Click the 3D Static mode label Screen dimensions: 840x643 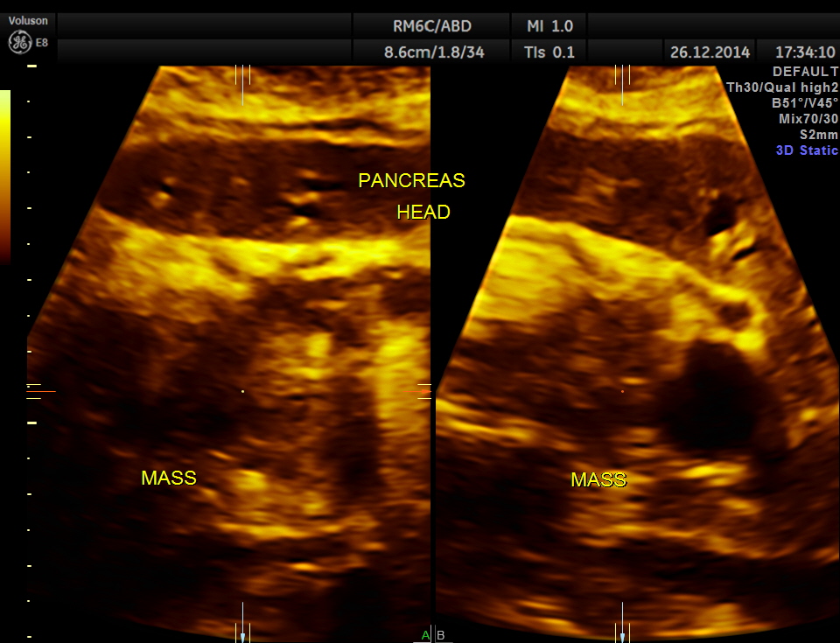tap(807, 150)
